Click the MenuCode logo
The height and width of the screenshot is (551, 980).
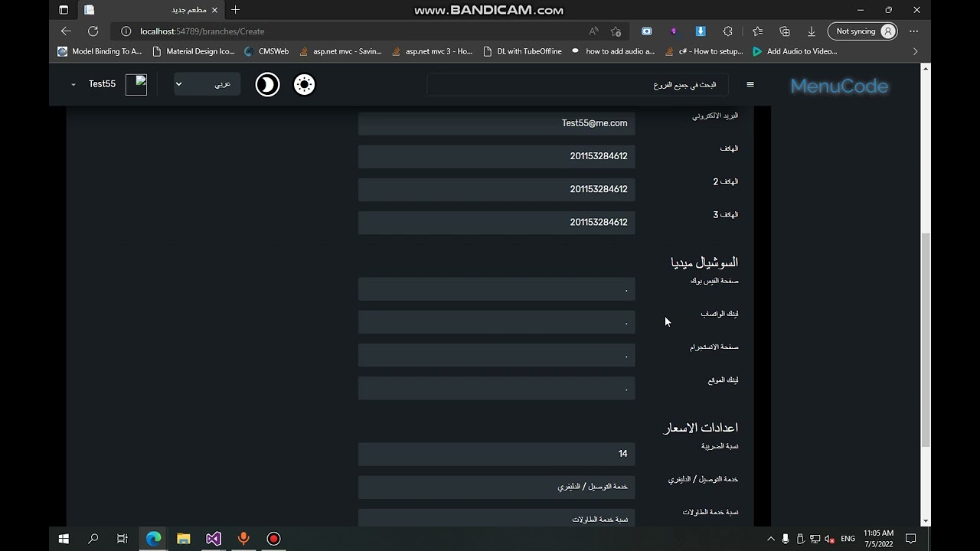(839, 86)
